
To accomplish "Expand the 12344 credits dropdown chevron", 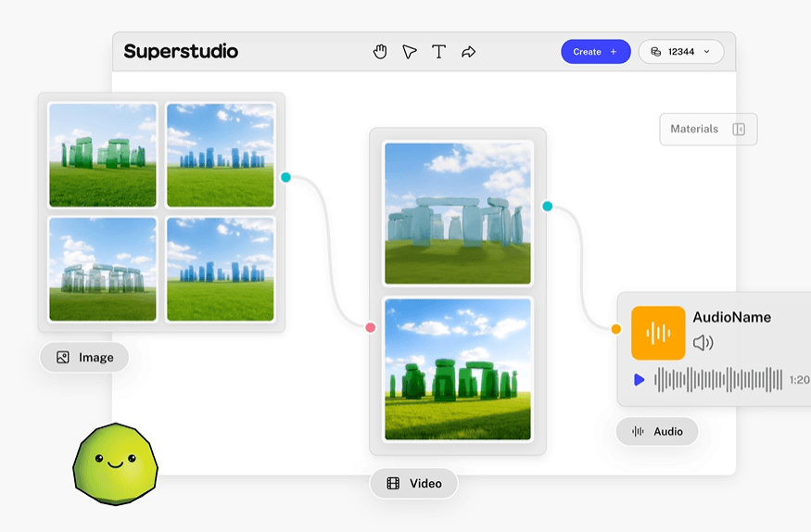I will 707,52.
